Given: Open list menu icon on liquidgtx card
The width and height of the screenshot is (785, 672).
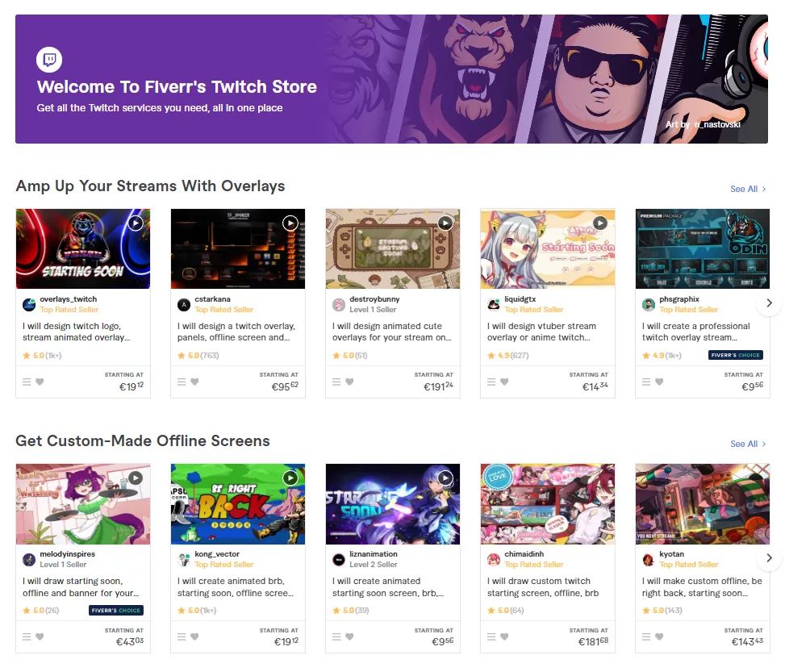Looking at the screenshot, I should point(491,382).
